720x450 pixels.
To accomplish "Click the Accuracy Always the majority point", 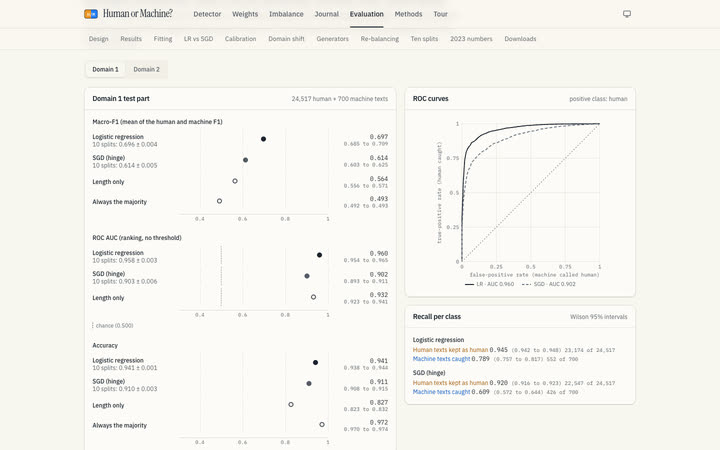I will 322,425.
